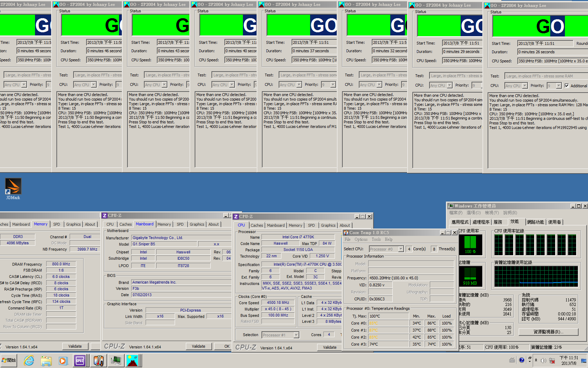This screenshot has width=588, height=368.
Task: Switch to the Core Temp thermometer taskbar button
Action: pyautogui.click(x=98, y=360)
